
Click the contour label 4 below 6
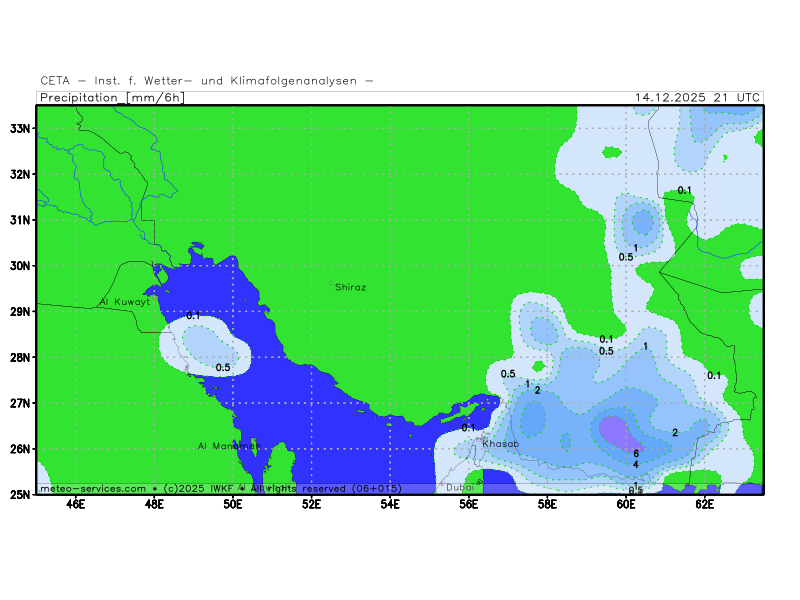tap(636, 465)
